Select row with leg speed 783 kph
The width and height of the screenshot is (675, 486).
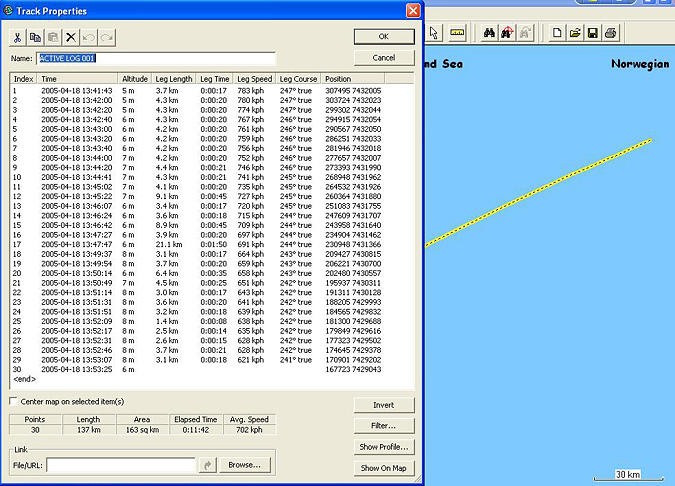[x=197, y=91]
